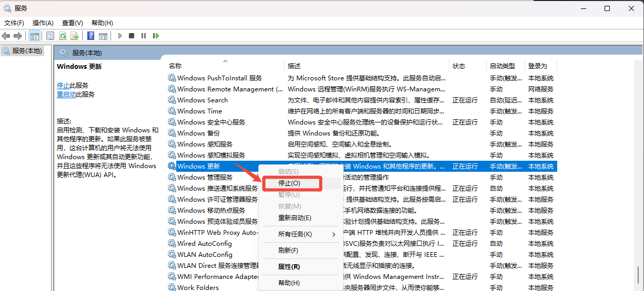Sort by the 名称 column header
Viewport: 644px width, 291px height.
pos(226,66)
